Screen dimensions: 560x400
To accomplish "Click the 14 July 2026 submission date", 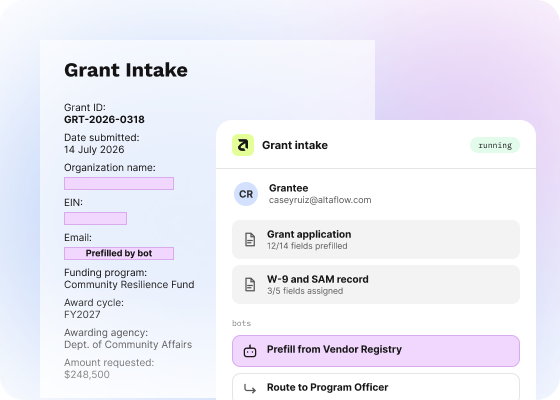I will click(x=94, y=149).
